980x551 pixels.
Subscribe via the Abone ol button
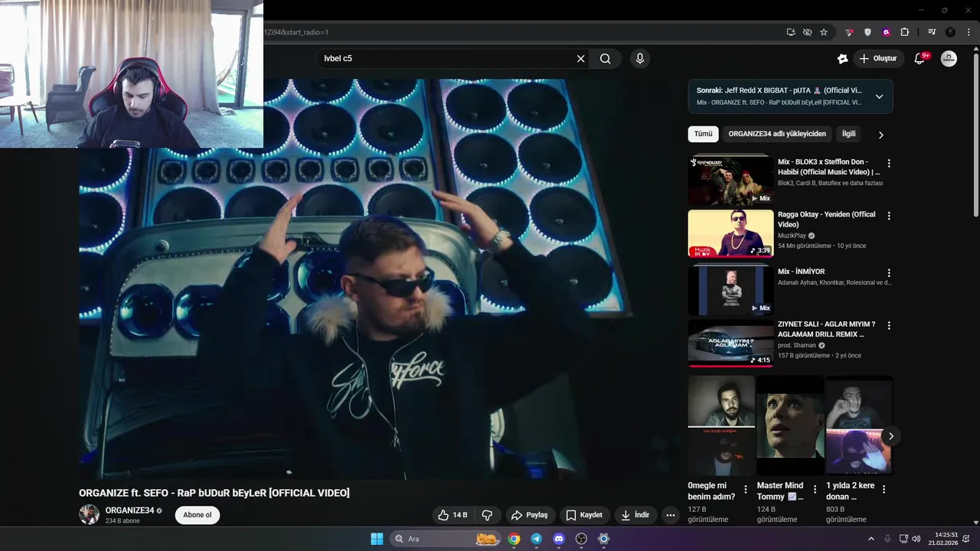pyautogui.click(x=198, y=515)
